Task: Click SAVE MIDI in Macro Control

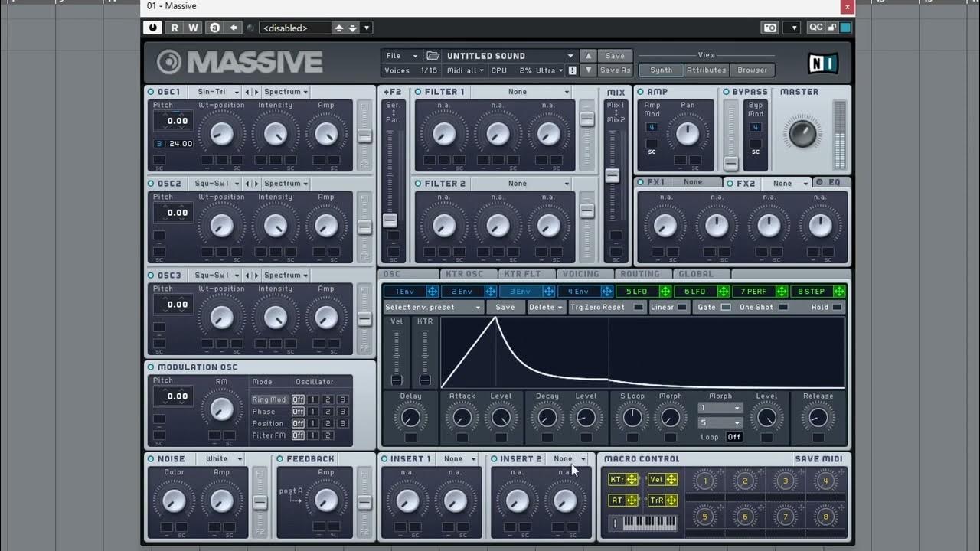Action: pyautogui.click(x=818, y=459)
